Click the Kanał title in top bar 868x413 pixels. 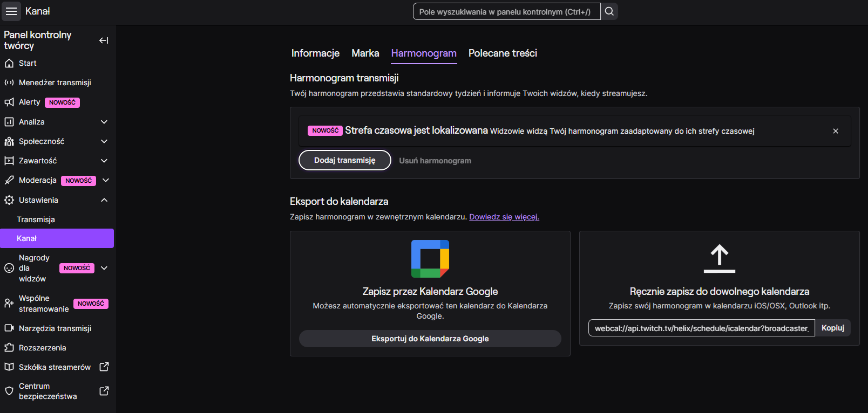point(38,11)
